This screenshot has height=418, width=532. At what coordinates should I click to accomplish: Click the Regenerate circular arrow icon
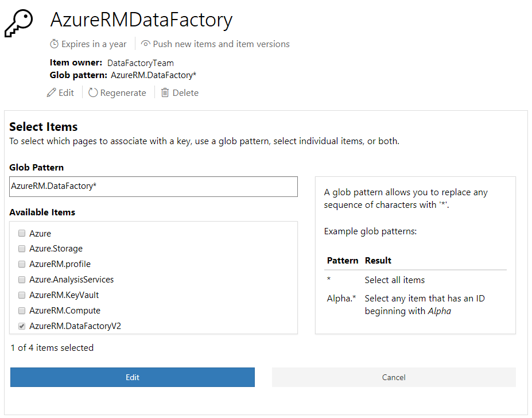(93, 92)
